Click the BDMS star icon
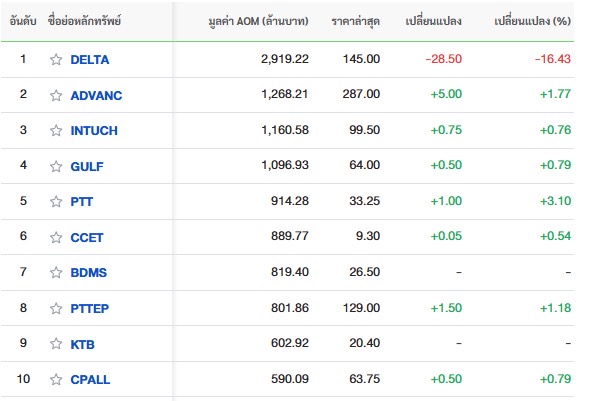 pos(56,272)
